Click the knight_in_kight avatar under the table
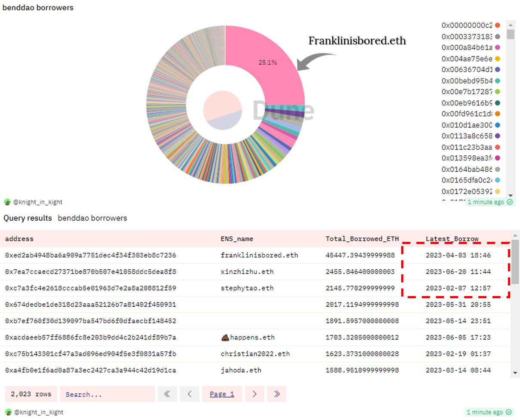Viewport: 520px width, 420px height. (8, 412)
